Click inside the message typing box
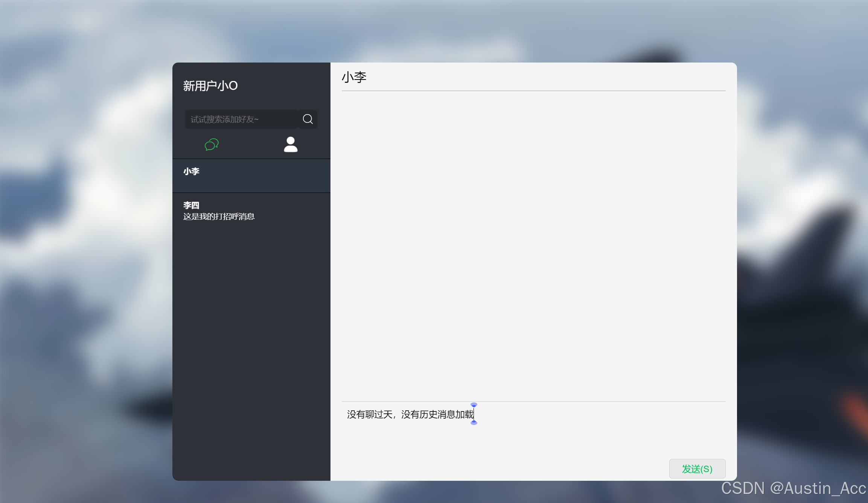Screen dimensions: 868x503 tap(533, 437)
